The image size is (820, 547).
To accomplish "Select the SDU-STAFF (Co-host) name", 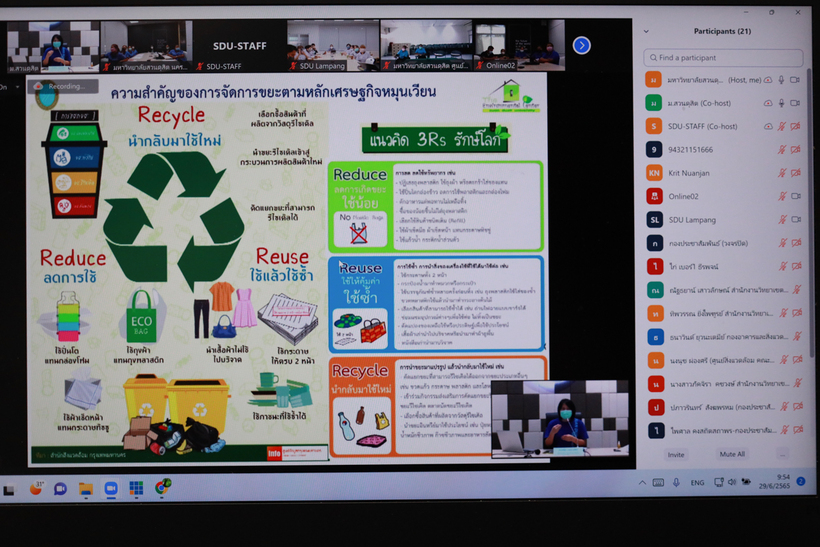I will point(702,126).
